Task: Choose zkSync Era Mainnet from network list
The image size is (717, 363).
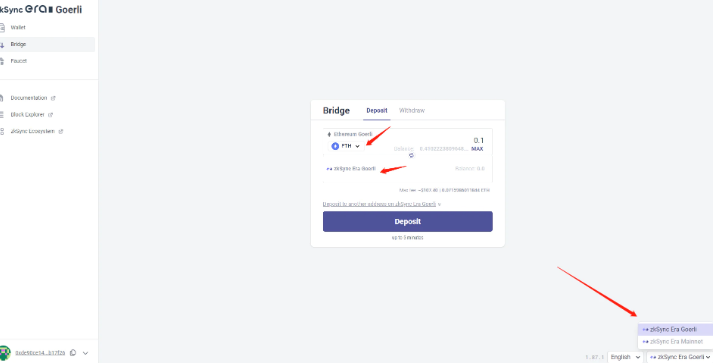Action: click(x=675, y=342)
